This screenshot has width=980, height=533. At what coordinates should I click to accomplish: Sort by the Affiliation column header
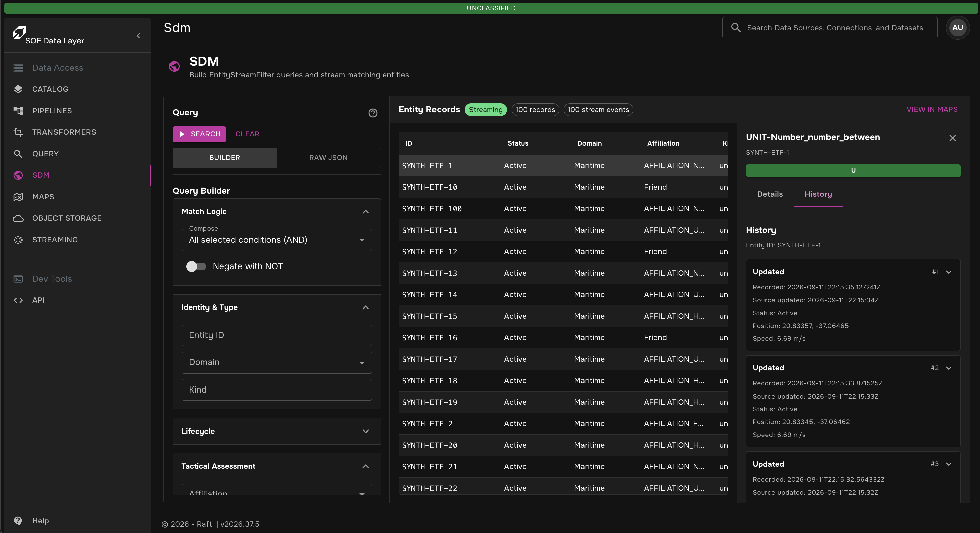663,143
